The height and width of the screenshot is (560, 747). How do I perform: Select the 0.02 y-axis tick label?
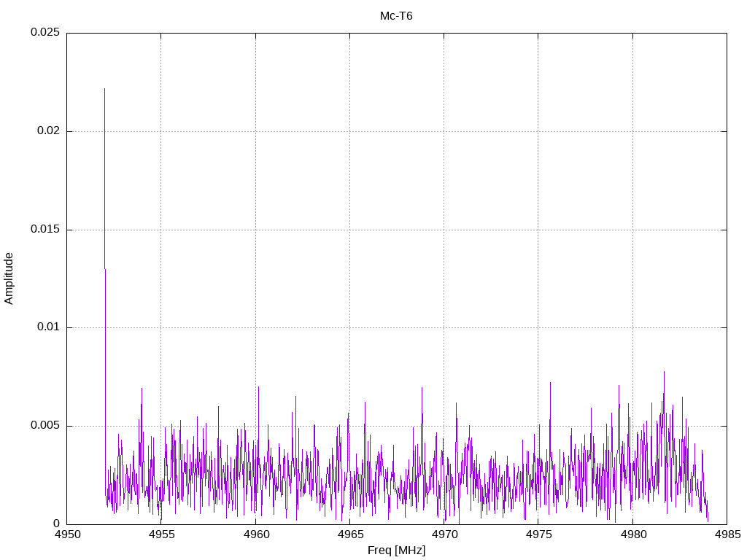(x=48, y=131)
